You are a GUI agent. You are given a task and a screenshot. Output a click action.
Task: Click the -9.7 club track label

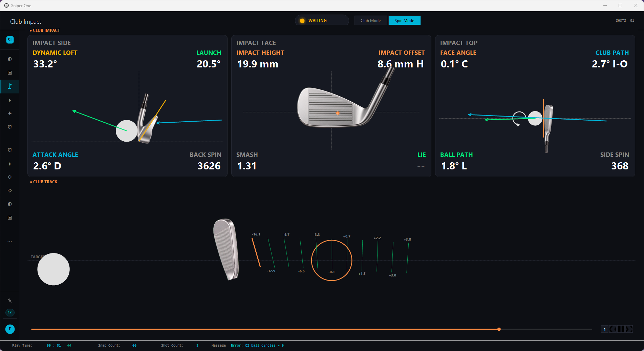tap(286, 235)
